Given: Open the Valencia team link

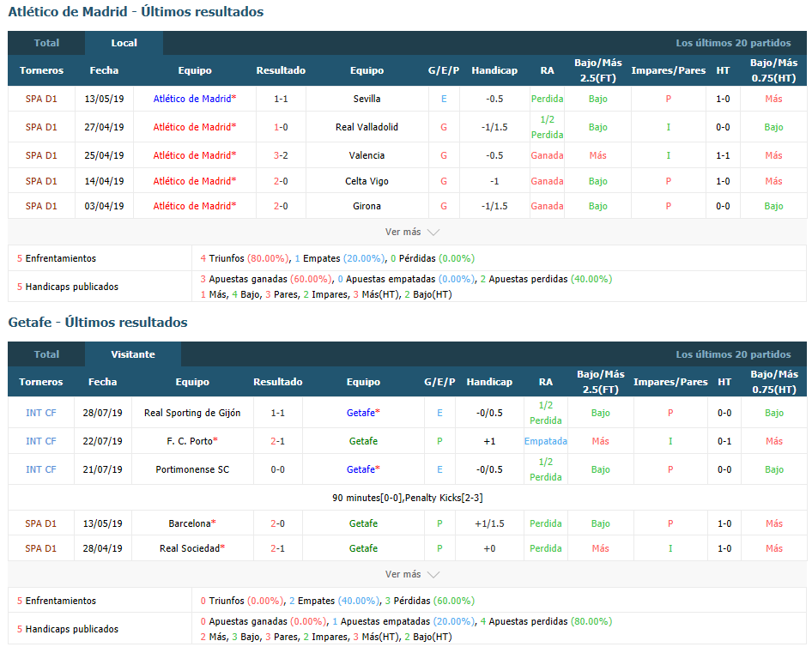Looking at the screenshot, I should pos(367,155).
